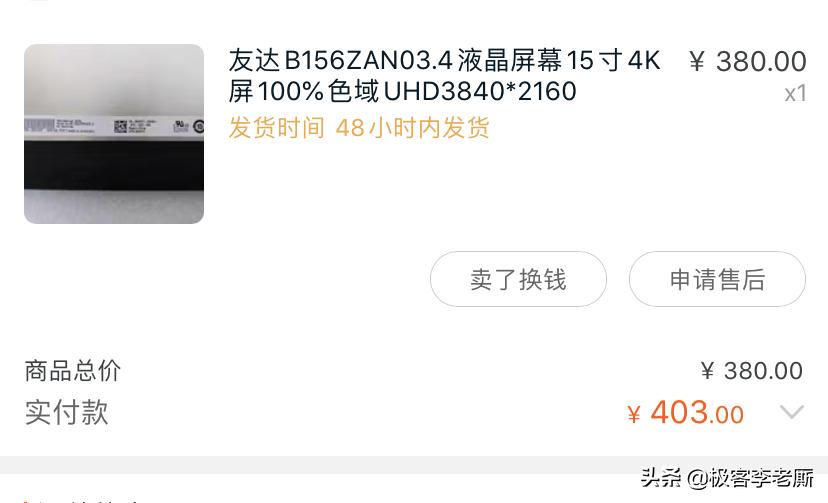
Task: Click the orange yen symbol before 403
Action: click(x=634, y=415)
